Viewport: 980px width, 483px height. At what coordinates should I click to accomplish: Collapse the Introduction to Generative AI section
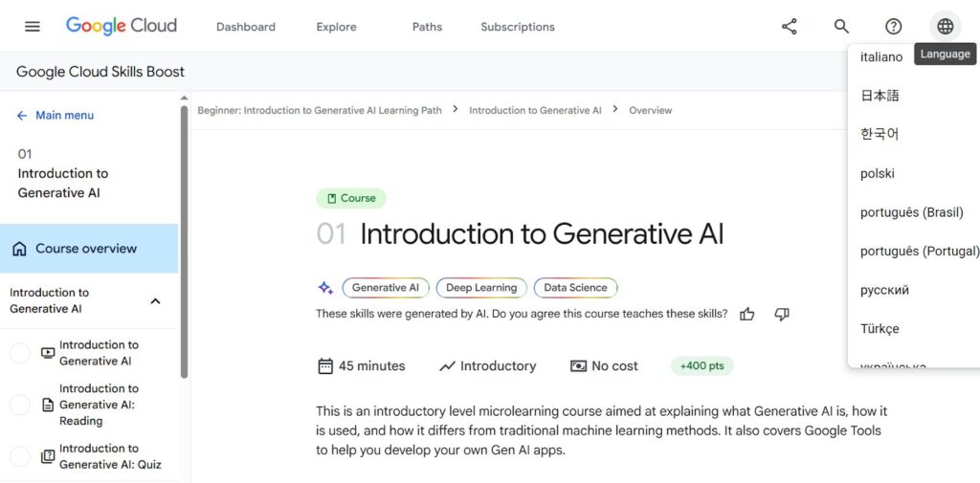(156, 301)
